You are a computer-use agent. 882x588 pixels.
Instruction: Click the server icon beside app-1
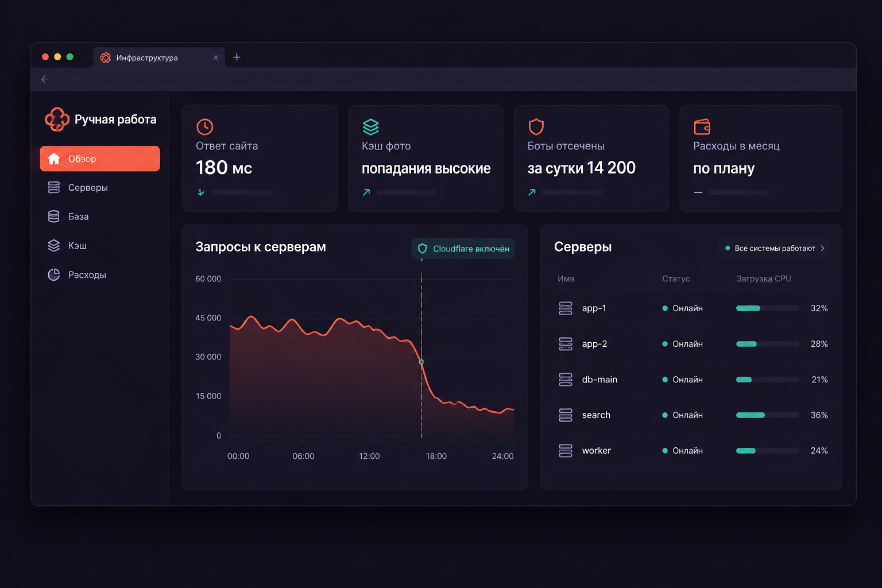(566, 308)
